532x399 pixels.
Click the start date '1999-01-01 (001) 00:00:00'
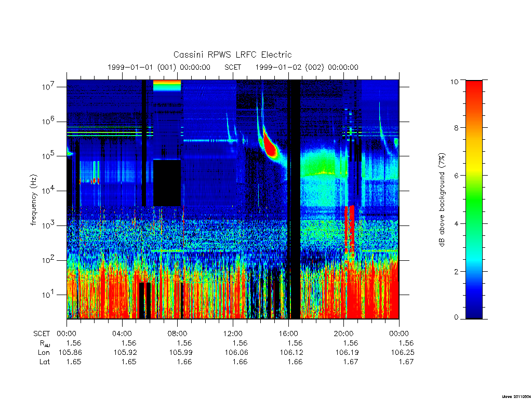coord(159,67)
